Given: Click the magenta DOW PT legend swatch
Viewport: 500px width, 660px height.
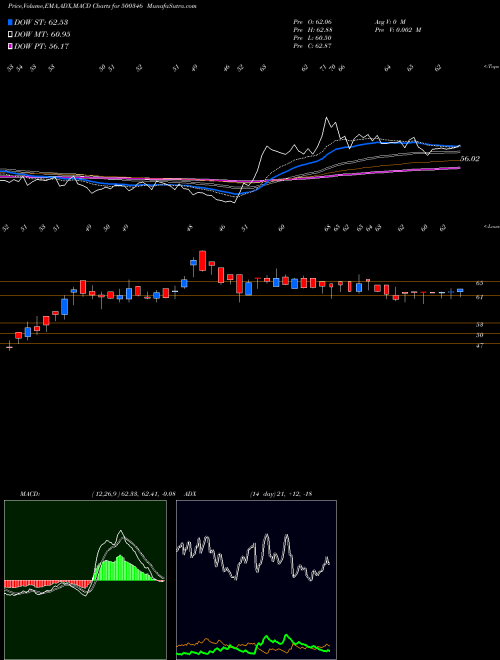Looking at the screenshot, I should (10, 46).
